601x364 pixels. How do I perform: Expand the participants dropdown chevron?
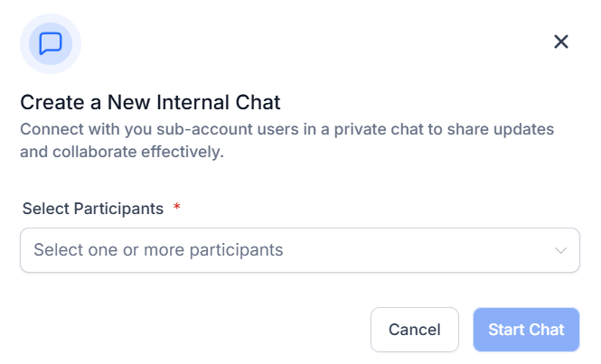point(560,250)
